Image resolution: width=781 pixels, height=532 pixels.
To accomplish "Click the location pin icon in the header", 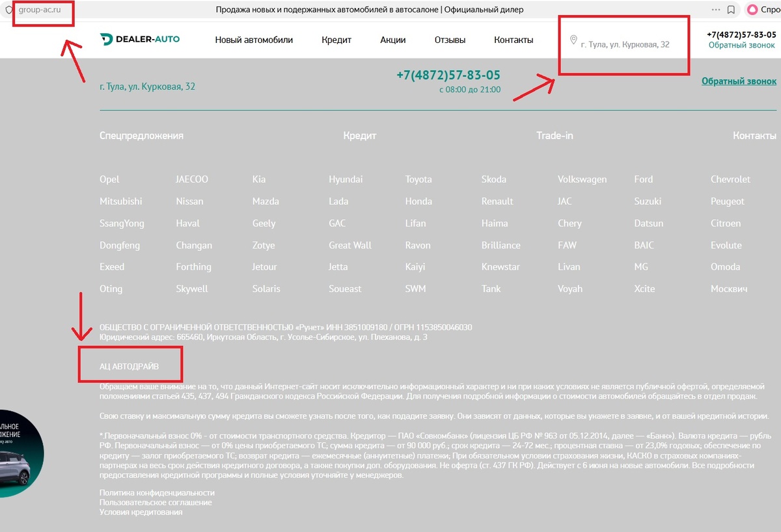I will [x=573, y=40].
